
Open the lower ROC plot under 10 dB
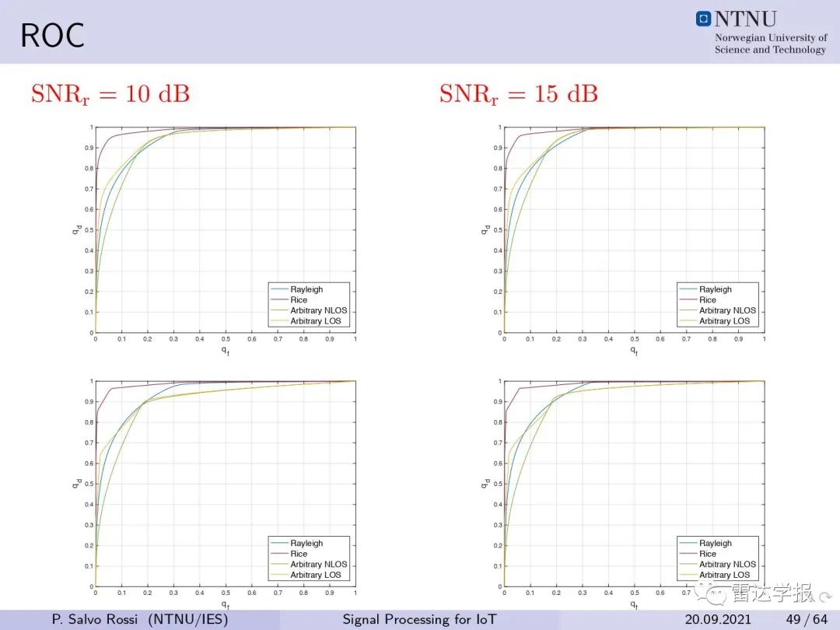(225, 484)
